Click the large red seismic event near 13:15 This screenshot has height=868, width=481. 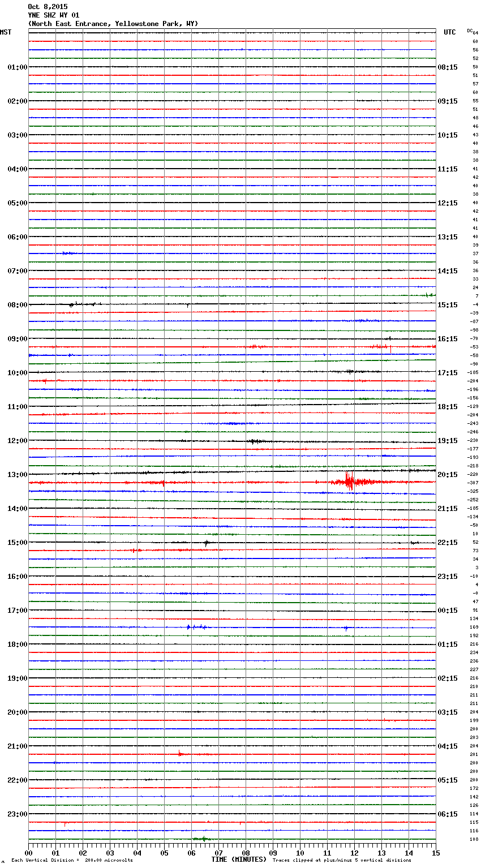click(x=351, y=481)
